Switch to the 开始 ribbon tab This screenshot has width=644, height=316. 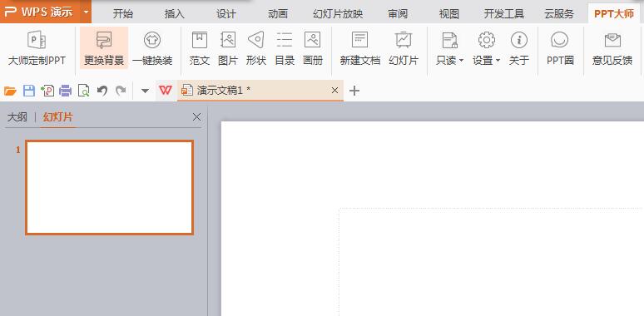click(123, 13)
